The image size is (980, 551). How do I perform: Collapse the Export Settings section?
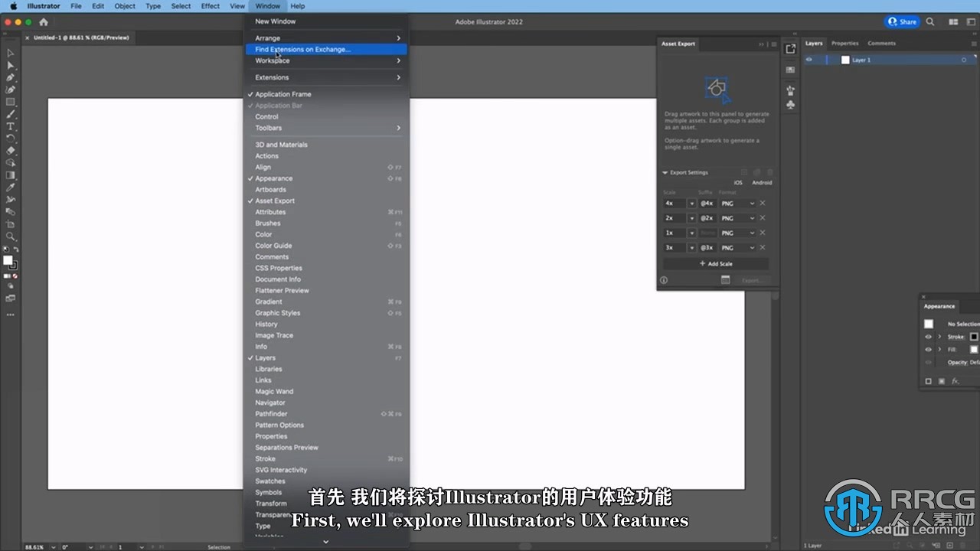(665, 173)
